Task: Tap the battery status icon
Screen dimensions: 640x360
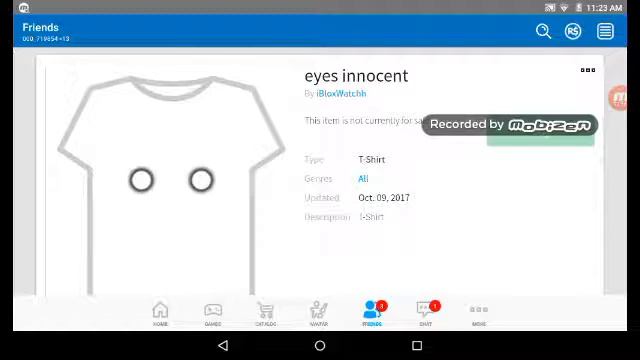Action: (x=578, y=7)
